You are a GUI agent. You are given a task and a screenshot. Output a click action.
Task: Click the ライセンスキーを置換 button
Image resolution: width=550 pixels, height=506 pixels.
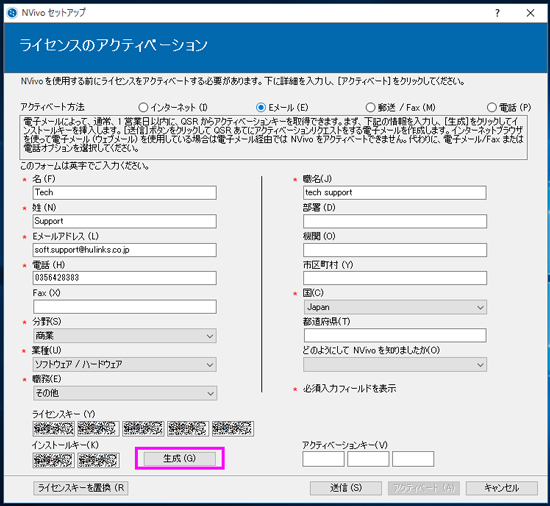coord(81,488)
